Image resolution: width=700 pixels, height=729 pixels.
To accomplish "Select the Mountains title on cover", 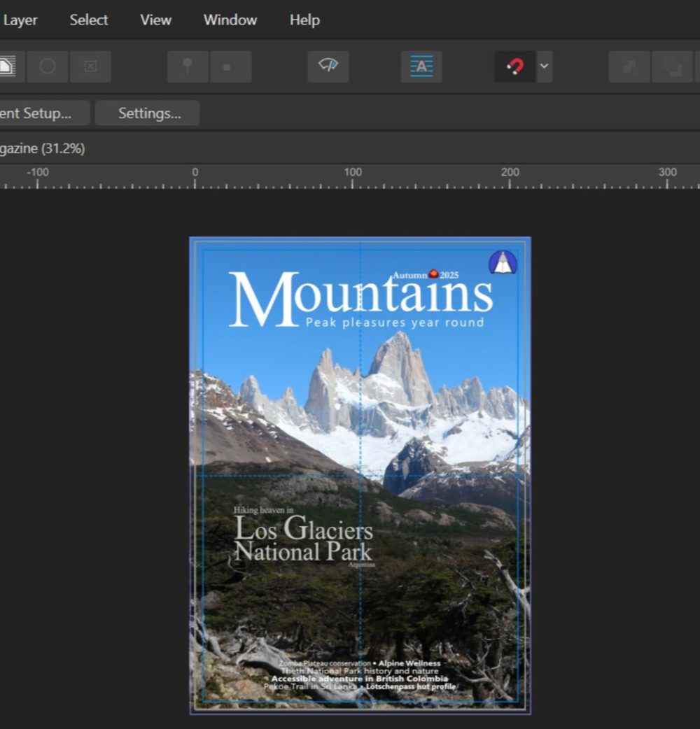I will [360, 299].
